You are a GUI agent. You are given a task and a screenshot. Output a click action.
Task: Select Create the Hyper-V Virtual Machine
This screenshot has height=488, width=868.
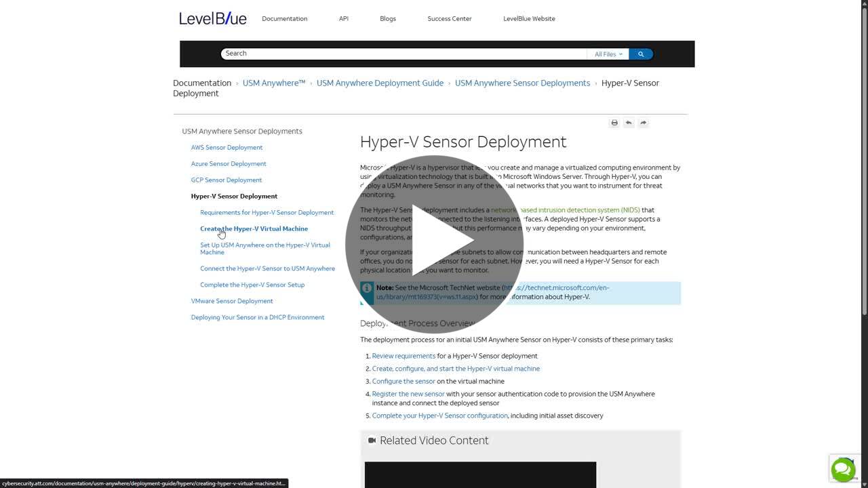point(254,228)
